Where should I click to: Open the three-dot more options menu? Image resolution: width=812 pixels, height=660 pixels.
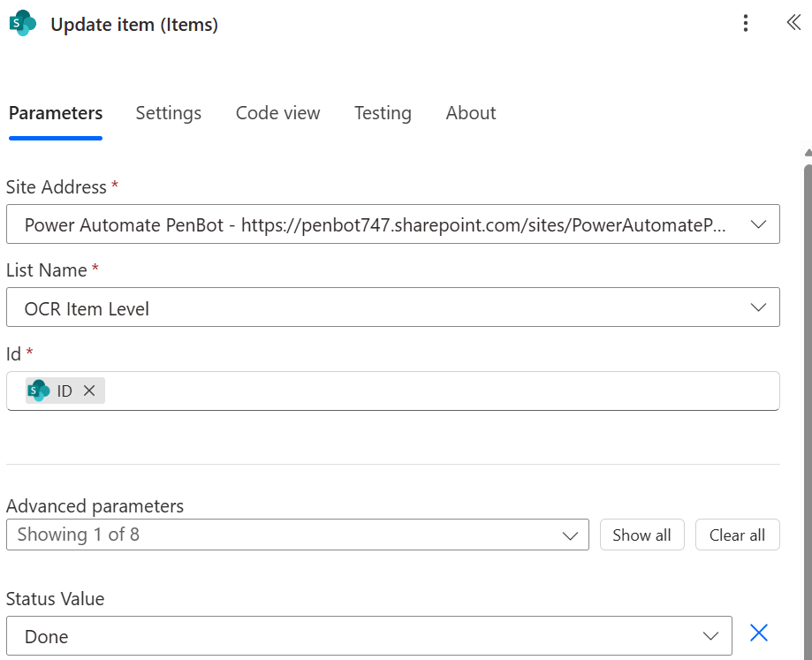(x=747, y=24)
